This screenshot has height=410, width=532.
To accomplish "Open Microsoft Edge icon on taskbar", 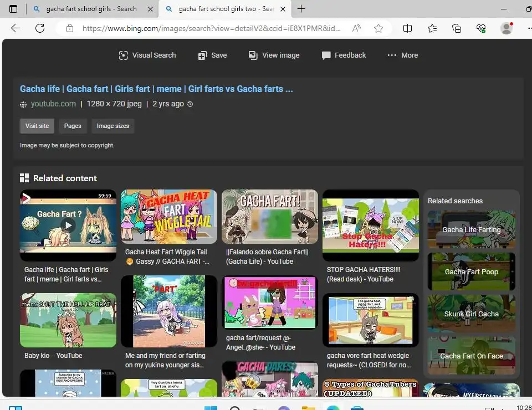I will [x=333, y=408].
